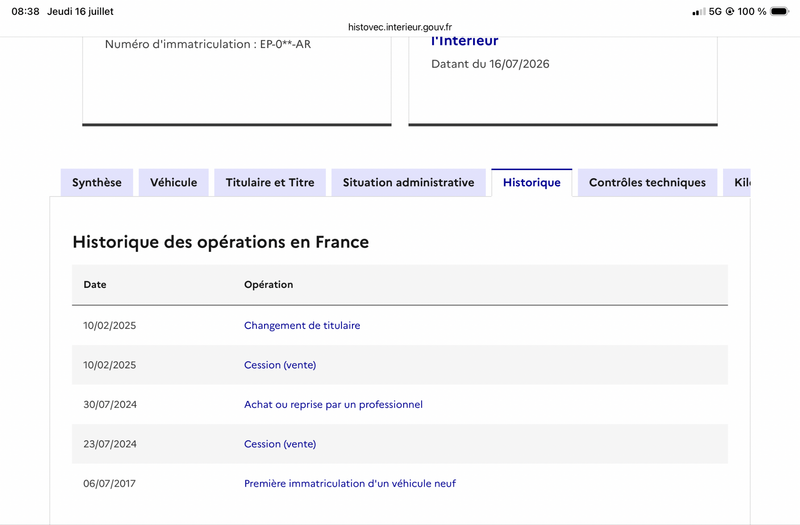
Task: Tap the 08:38 clock in status bar
Action: [x=26, y=11]
